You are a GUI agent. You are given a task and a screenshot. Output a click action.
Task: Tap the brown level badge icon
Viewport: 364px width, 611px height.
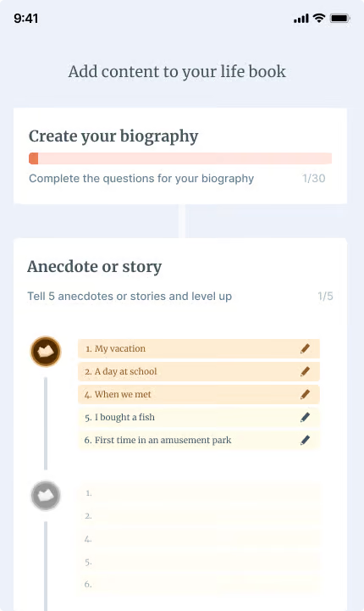[46, 352]
